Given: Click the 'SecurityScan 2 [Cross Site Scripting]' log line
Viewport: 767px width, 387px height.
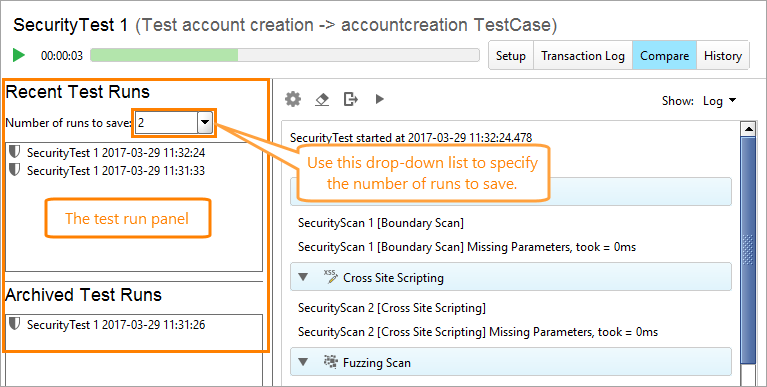Looking at the screenshot, I should point(392,308).
